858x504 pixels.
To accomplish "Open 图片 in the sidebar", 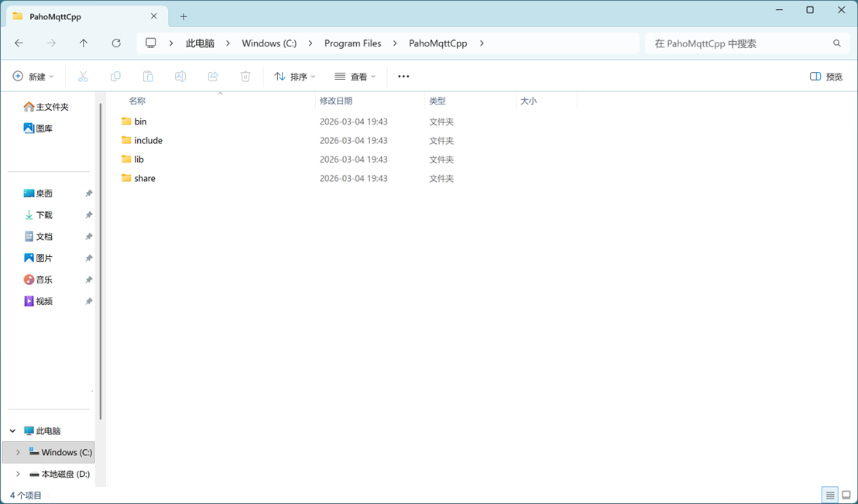I will [38, 258].
